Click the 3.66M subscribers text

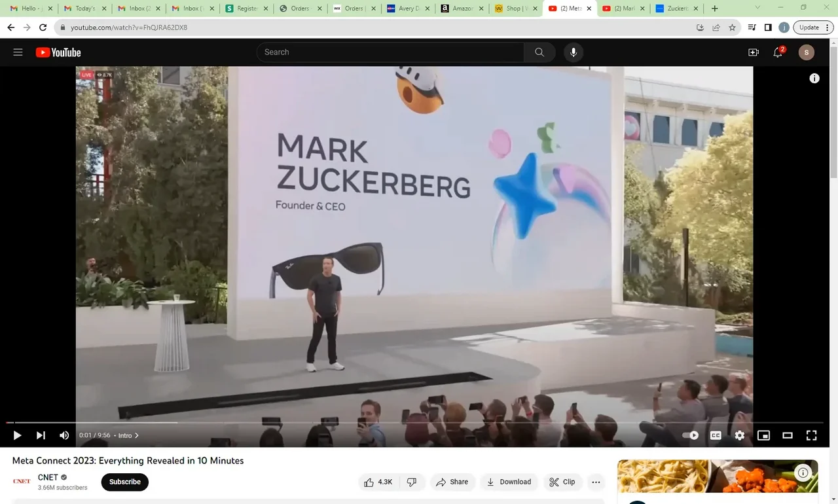pyautogui.click(x=63, y=488)
